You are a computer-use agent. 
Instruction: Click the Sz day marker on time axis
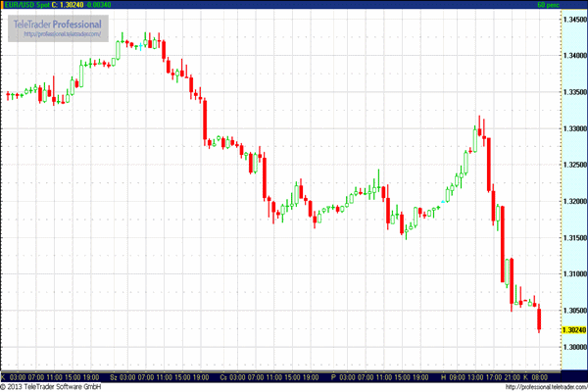tap(114, 376)
